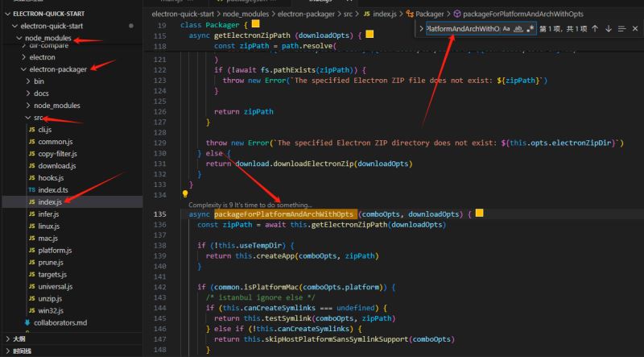Select electron-quick-start breadcrumb segment
644x357 pixels.
click(x=183, y=14)
